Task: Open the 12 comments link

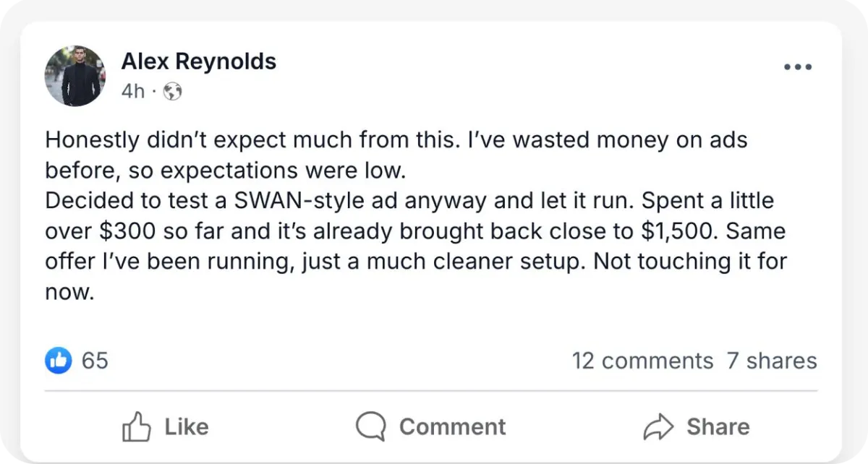Action: click(642, 361)
